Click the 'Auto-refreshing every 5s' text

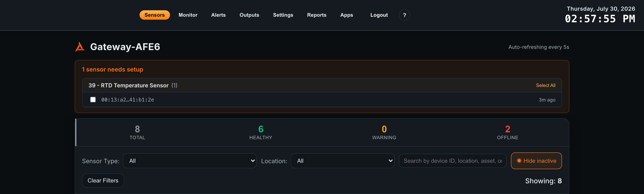tap(539, 47)
